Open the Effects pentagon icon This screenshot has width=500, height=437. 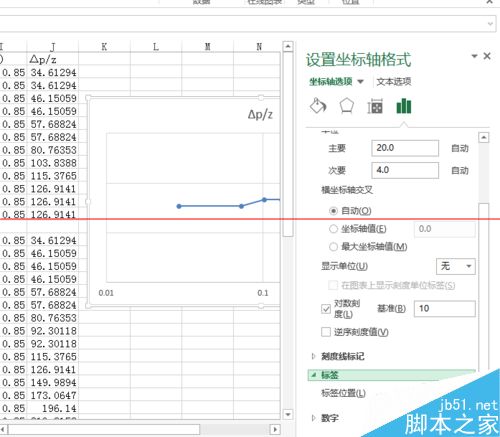pyautogui.click(x=346, y=106)
